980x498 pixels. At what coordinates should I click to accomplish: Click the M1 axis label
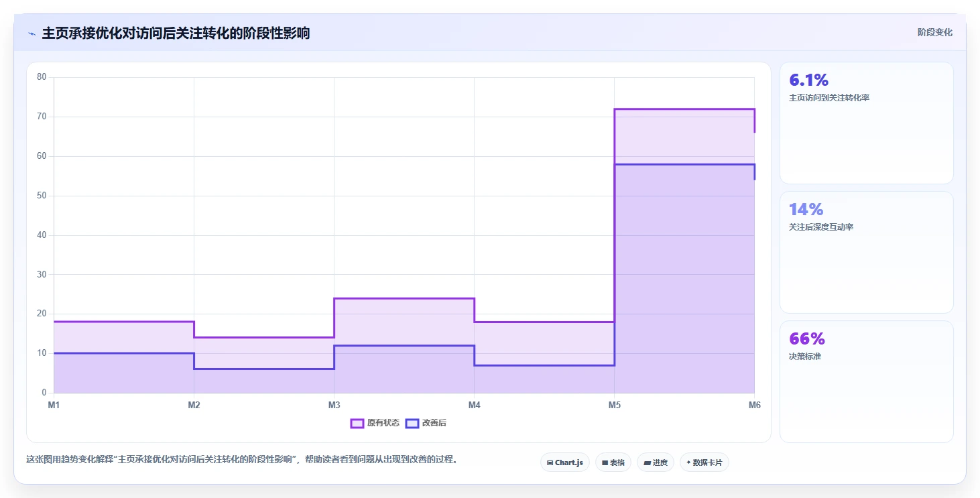tap(54, 405)
